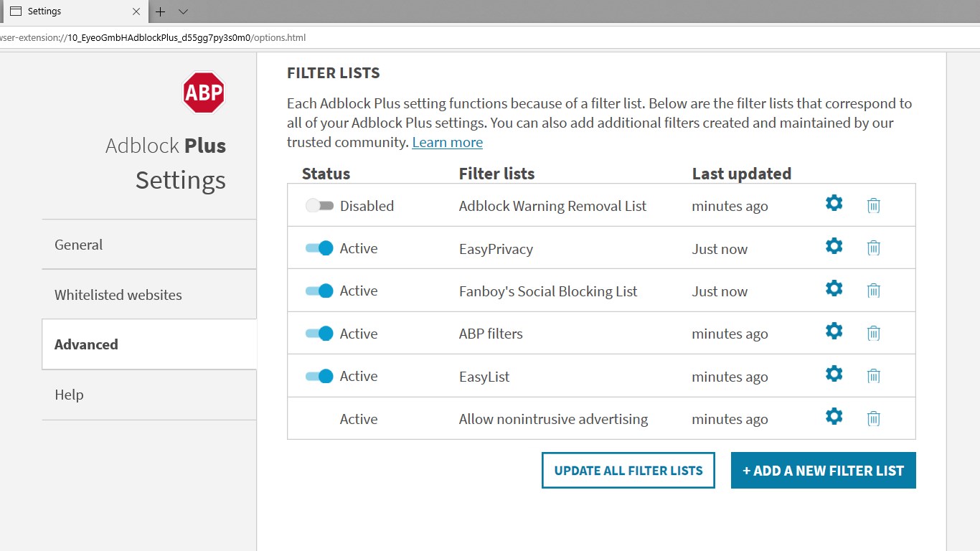Screen dimensions: 980x551
Task: Open settings gear for ABP filters
Action: tap(833, 331)
